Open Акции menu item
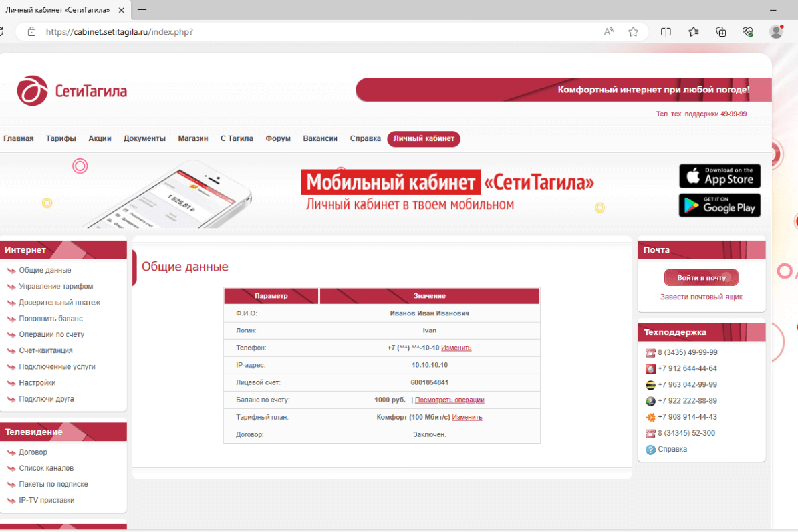The width and height of the screenshot is (798, 532). point(100,138)
